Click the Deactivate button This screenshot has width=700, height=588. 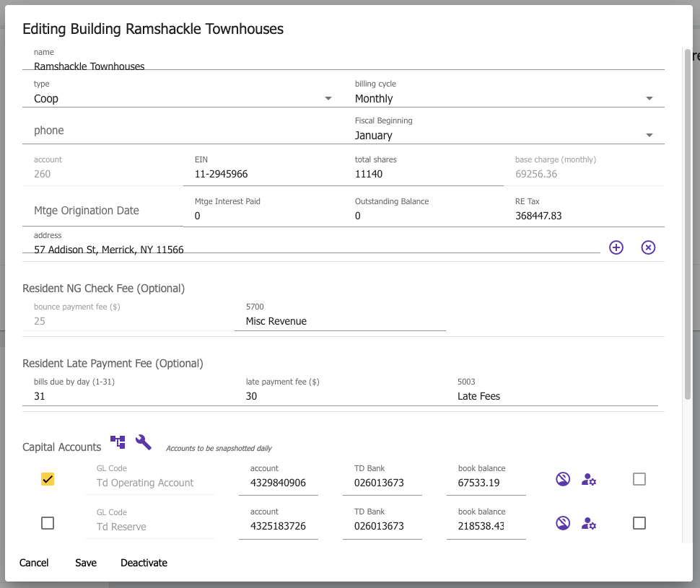point(144,563)
